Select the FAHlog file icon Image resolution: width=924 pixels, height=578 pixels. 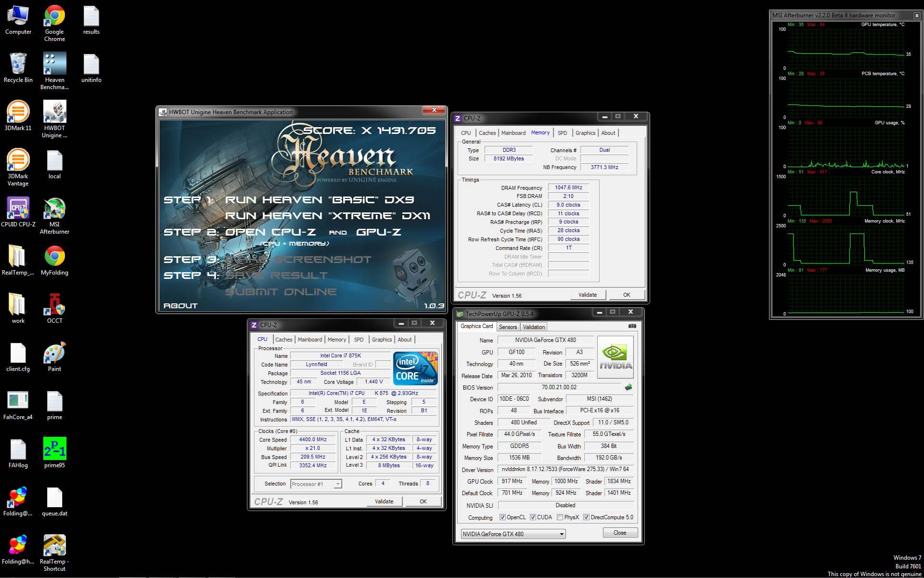pos(18,454)
